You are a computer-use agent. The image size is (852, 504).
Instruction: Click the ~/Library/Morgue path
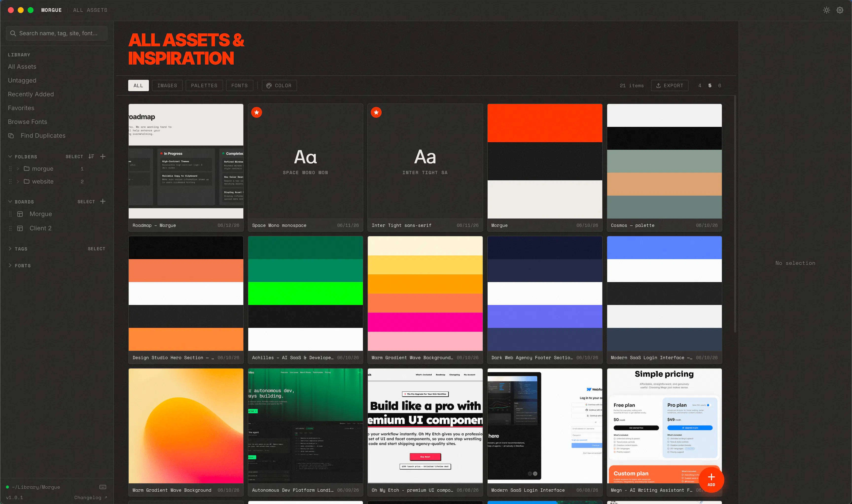[x=36, y=487]
